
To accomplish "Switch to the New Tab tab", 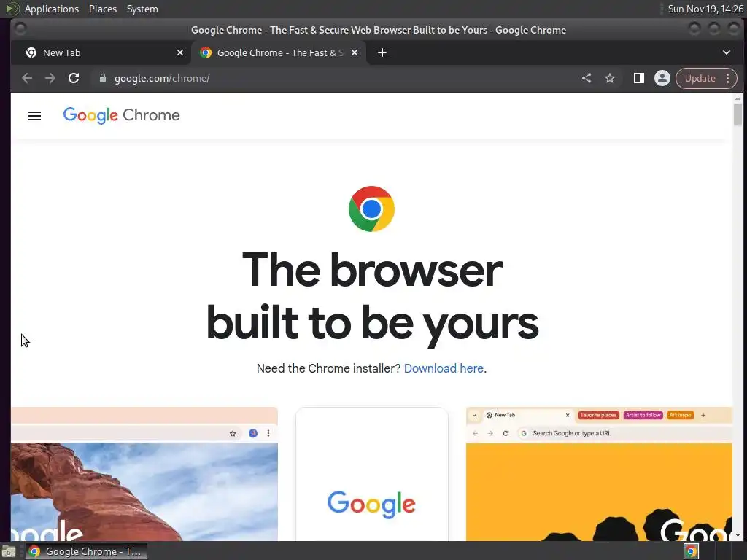I will [x=100, y=52].
